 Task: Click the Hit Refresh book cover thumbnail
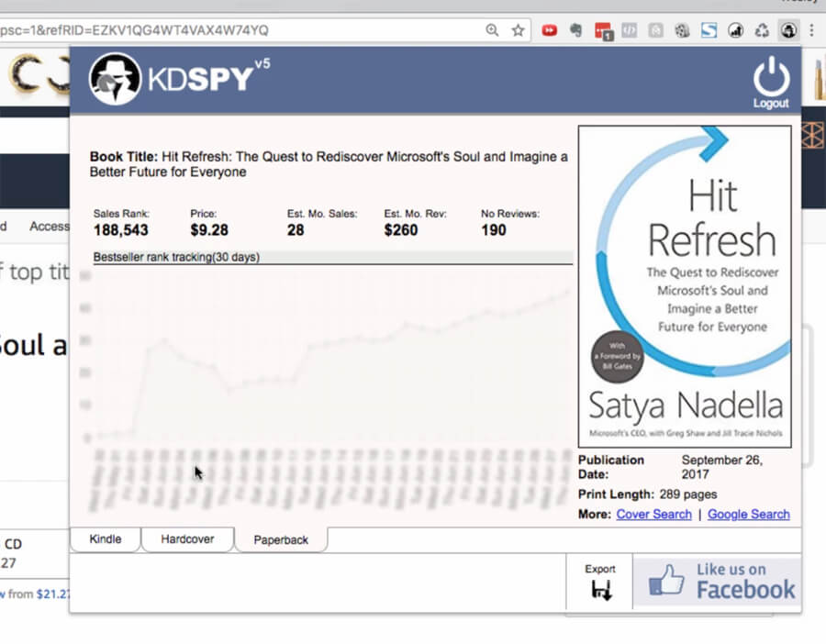685,286
